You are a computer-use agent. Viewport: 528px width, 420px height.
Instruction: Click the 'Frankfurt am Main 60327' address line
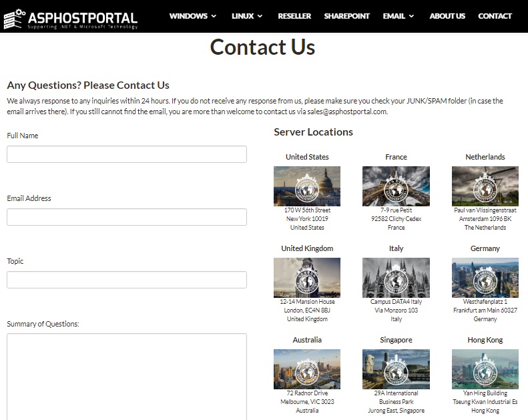coord(485,310)
